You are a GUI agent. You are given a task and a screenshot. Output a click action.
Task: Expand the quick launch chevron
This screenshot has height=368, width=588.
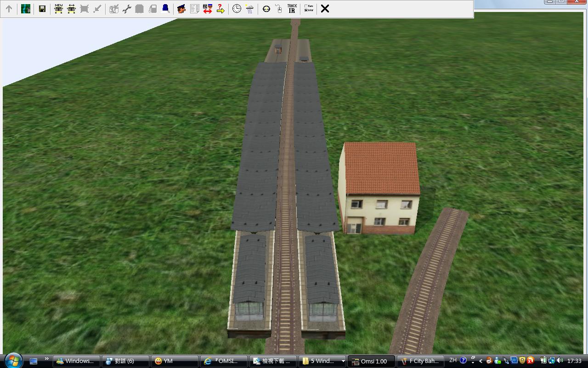coord(46,359)
